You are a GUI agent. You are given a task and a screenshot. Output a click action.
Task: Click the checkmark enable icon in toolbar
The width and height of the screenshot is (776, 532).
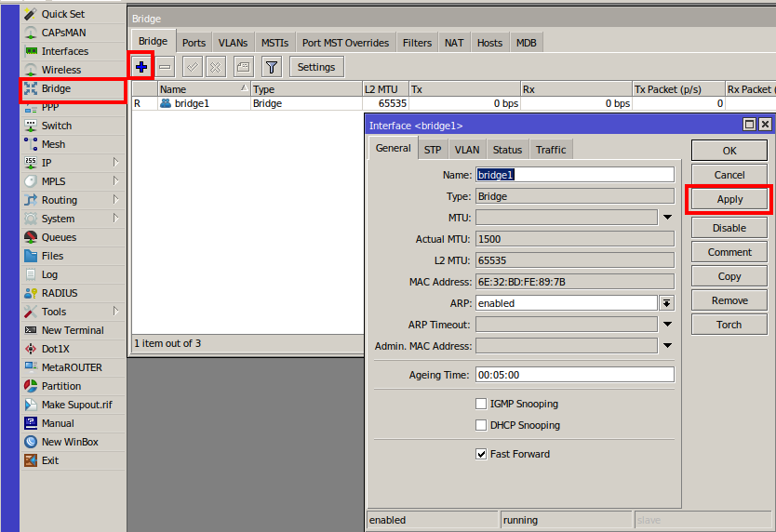[x=193, y=67]
